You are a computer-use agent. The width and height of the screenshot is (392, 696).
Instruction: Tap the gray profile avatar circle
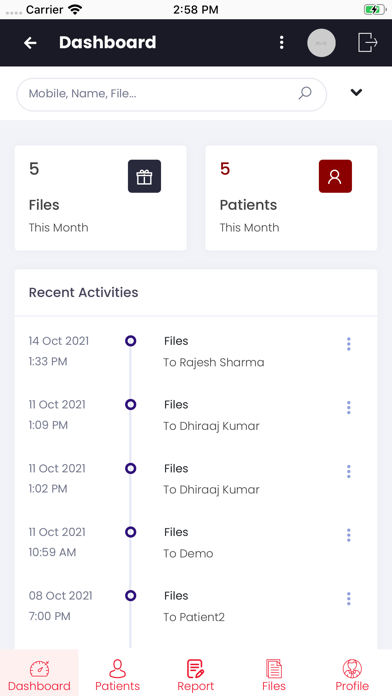click(321, 43)
